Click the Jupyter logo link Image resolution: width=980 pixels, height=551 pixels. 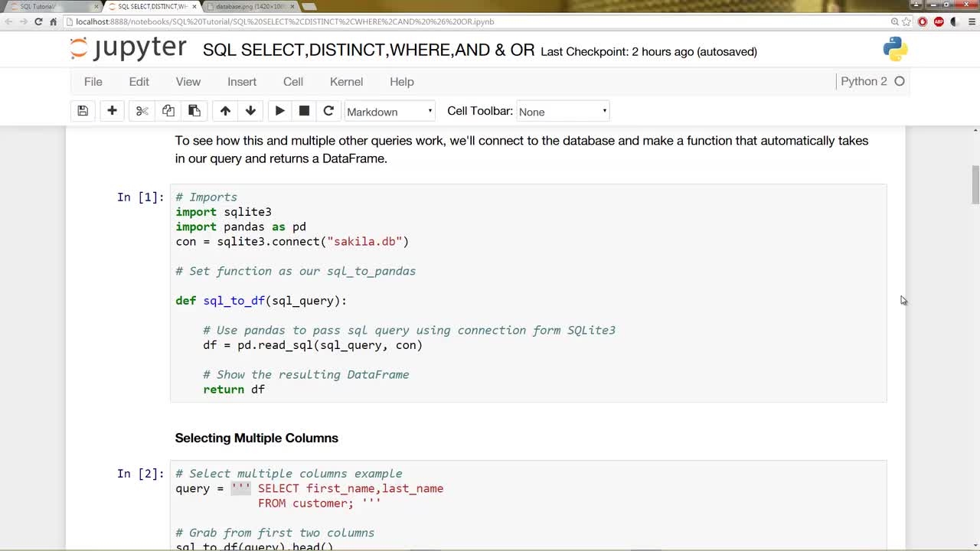(x=128, y=49)
